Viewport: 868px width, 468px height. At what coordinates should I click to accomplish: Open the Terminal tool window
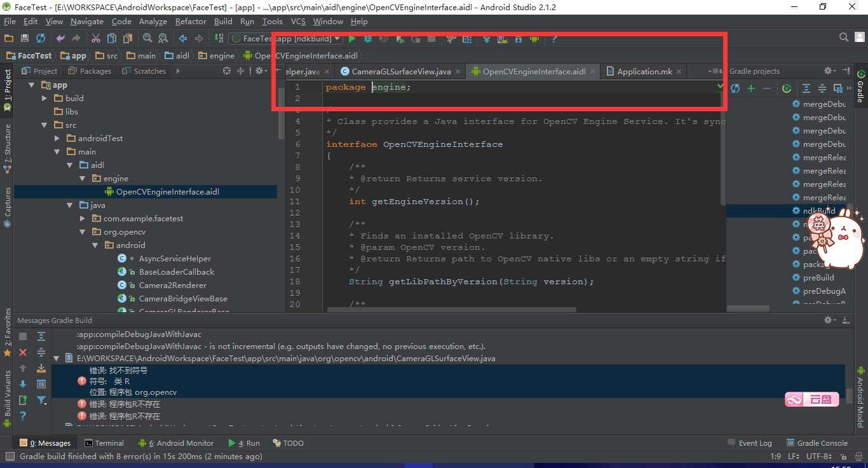pos(105,443)
